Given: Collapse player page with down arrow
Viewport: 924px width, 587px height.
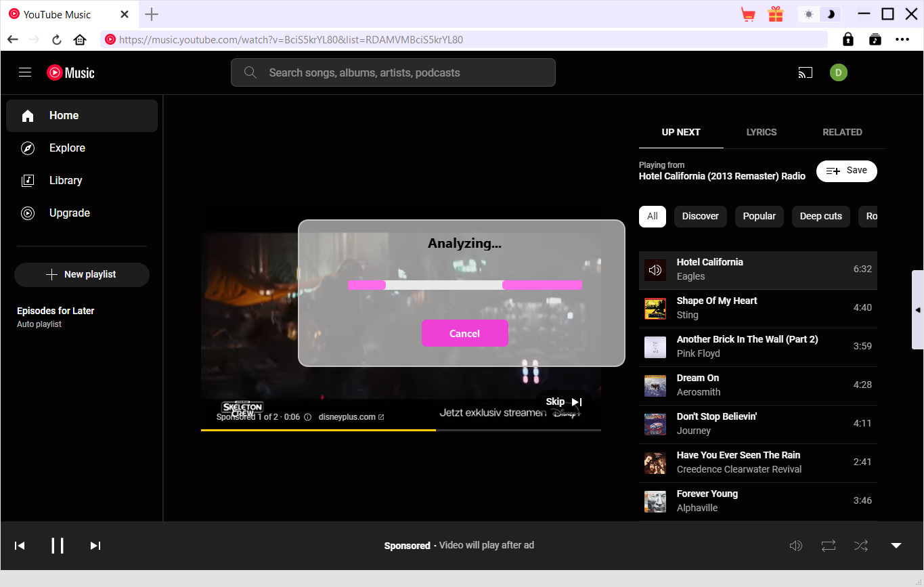Looking at the screenshot, I should tap(896, 545).
